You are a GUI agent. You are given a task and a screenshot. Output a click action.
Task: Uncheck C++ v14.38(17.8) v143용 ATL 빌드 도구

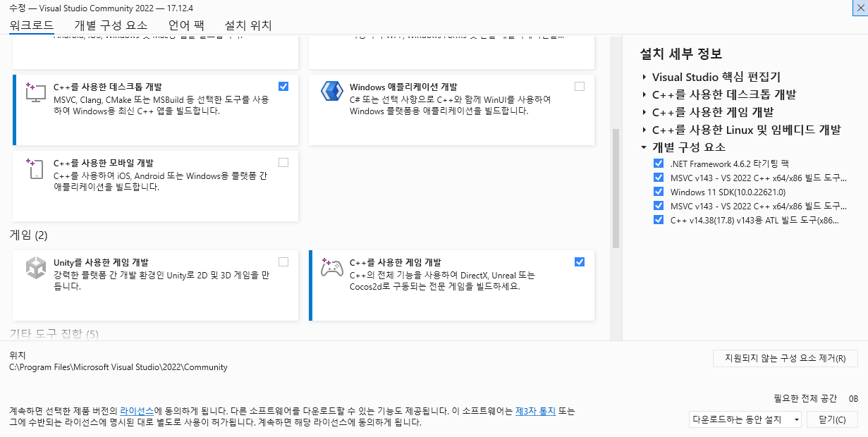(x=659, y=219)
